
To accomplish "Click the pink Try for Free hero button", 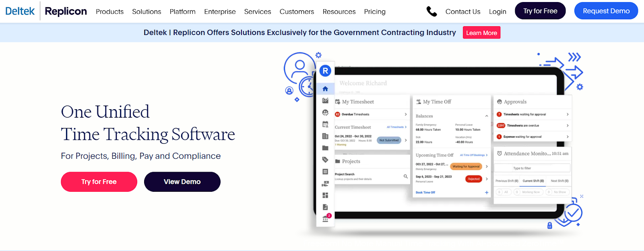I will pyautogui.click(x=99, y=182).
